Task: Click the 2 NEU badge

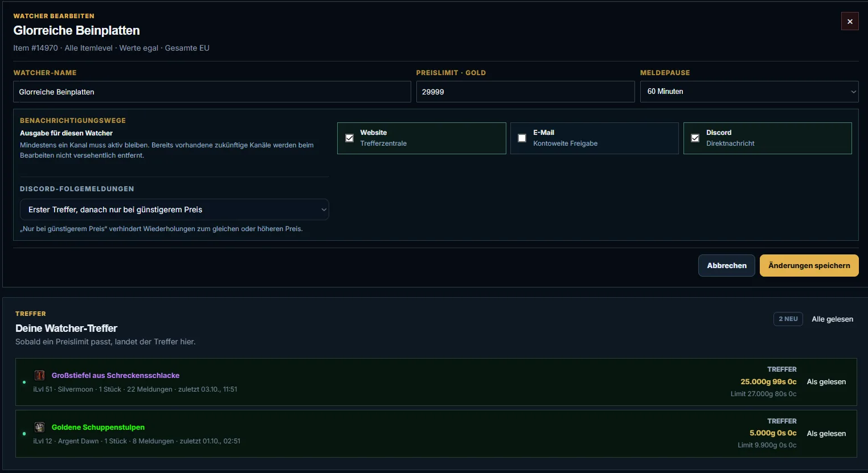Action: click(788, 319)
